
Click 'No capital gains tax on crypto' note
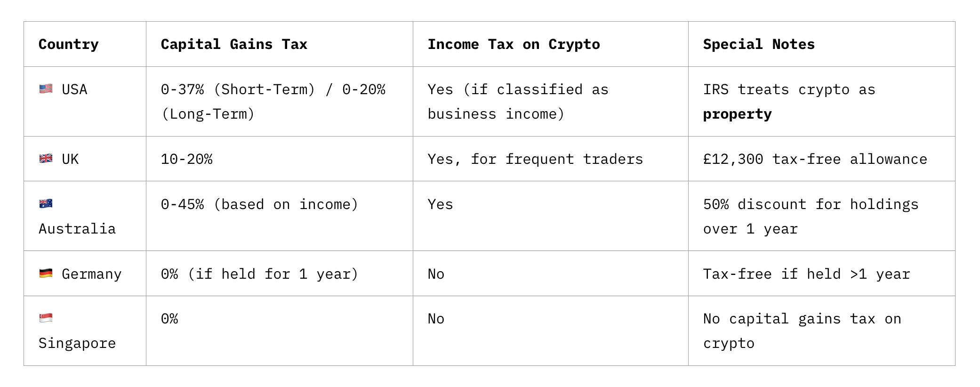802,319
